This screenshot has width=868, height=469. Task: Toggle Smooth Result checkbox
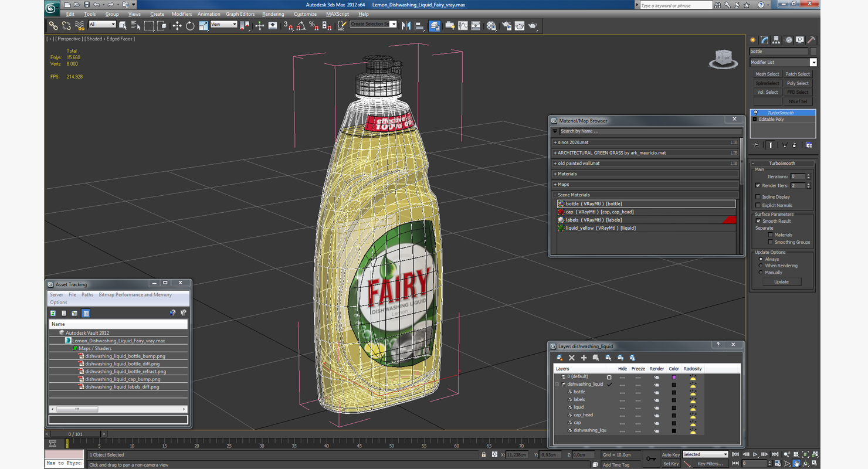(758, 221)
